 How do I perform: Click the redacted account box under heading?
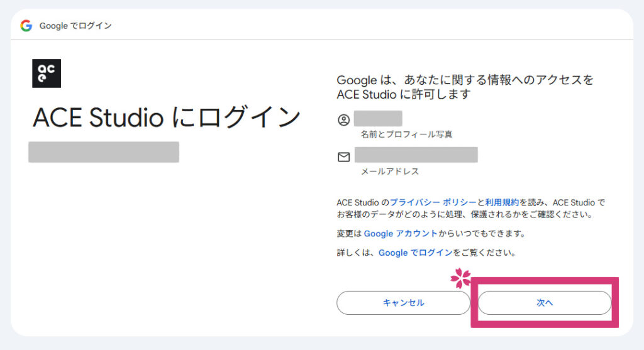pyautogui.click(x=104, y=152)
